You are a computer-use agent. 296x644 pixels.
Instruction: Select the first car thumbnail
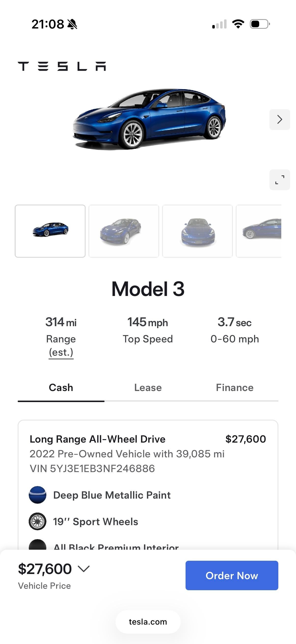pos(50,231)
